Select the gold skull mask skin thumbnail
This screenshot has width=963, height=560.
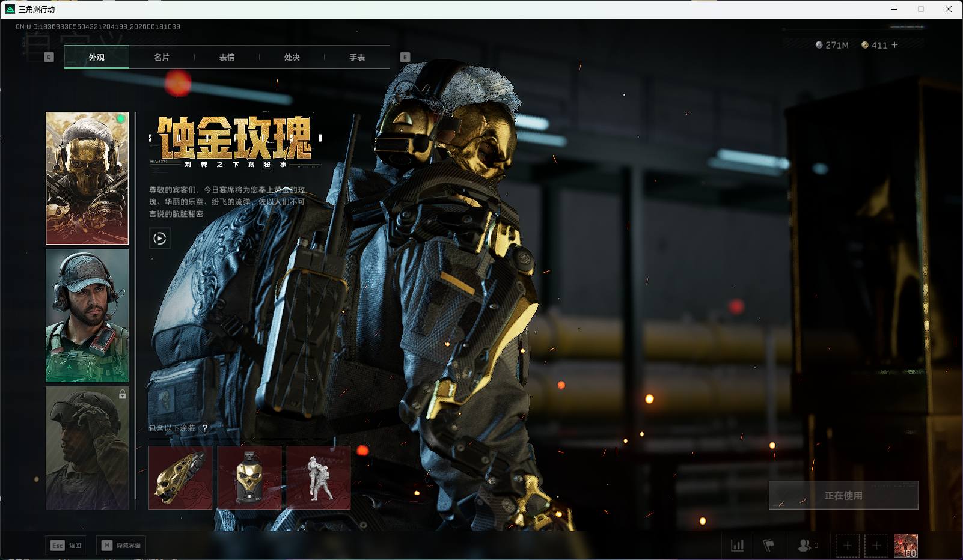pyautogui.click(x=87, y=178)
